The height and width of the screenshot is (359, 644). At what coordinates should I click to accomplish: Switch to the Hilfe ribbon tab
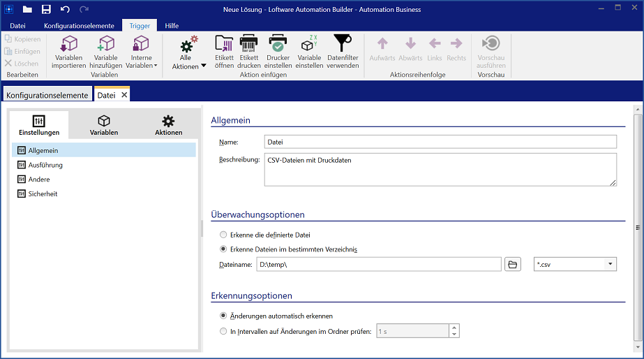point(172,26)
